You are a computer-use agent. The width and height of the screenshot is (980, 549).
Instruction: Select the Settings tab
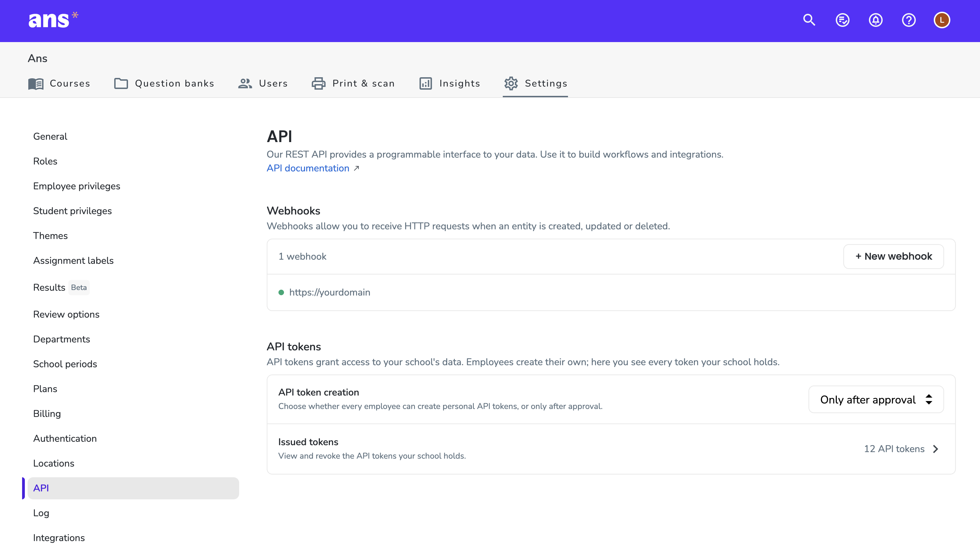click(x=535, y=83)
